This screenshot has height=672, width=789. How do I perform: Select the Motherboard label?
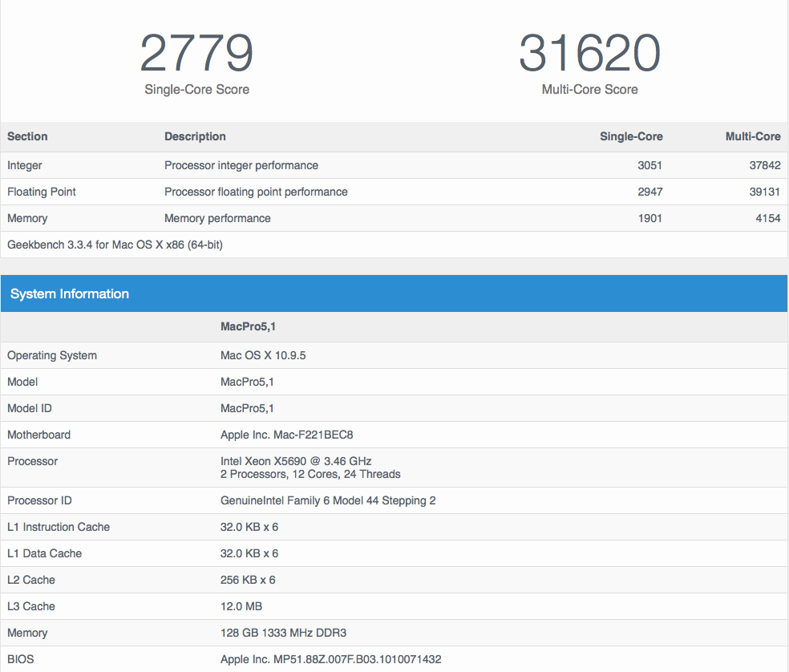tap(38, 435)
